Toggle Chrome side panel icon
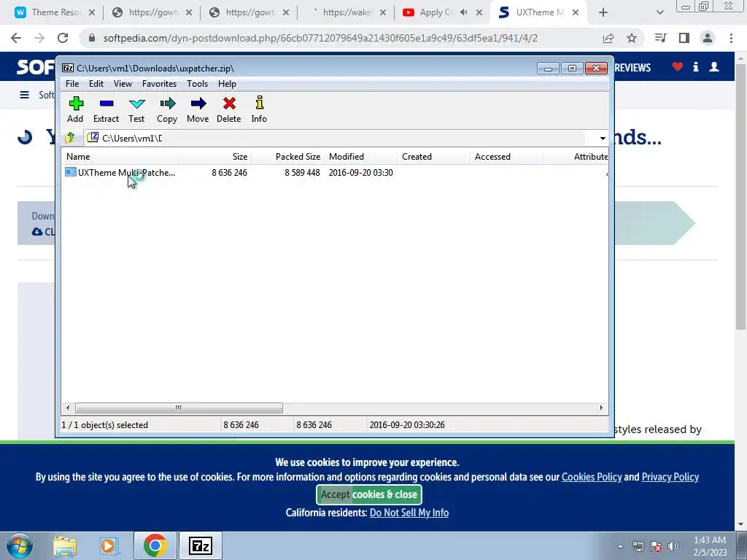This screenshot has height=560, width=747. [684, 38]
